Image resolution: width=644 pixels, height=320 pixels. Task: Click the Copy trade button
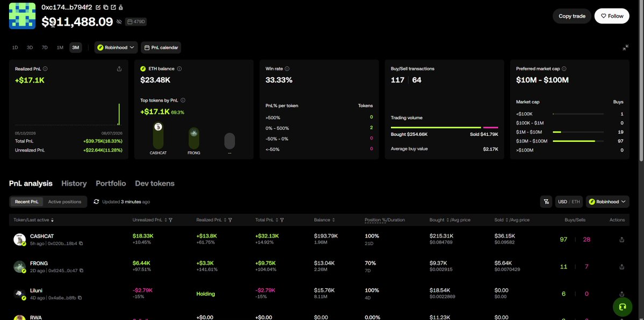(571, 16)
